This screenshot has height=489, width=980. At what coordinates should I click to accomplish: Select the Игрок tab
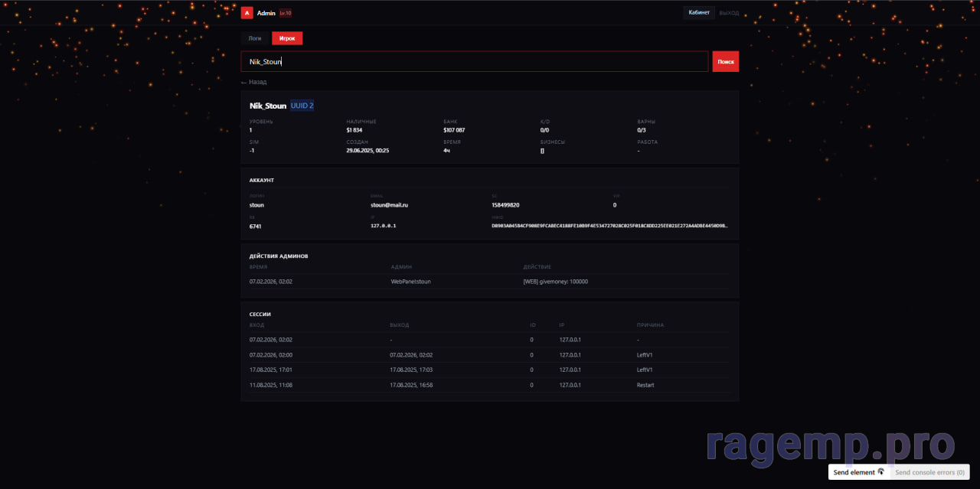[287, 38]
